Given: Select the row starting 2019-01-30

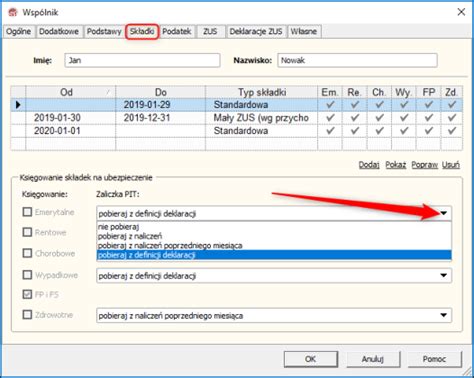Looking at the screenshot, I should [x=237, y=118].
